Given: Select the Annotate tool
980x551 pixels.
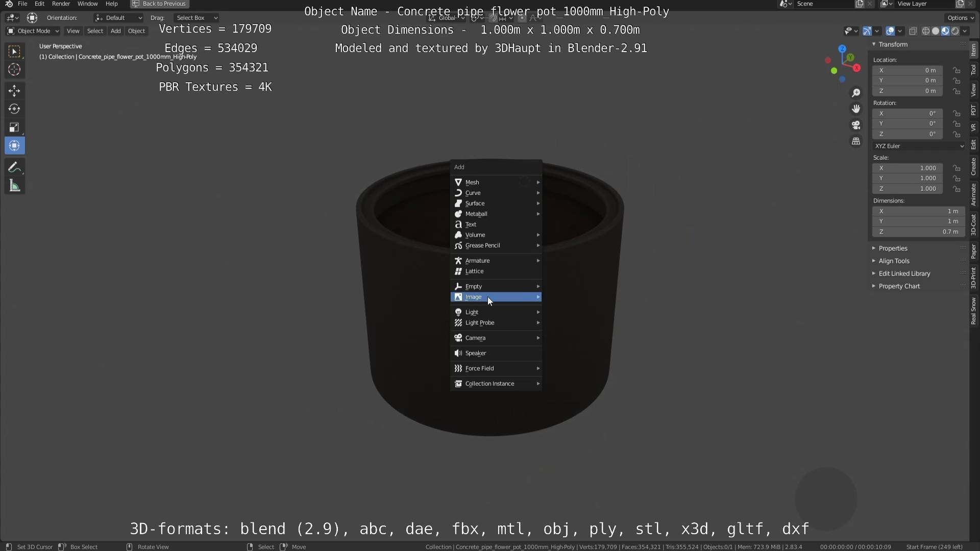Looking at the screenshot, I should 14,168.
